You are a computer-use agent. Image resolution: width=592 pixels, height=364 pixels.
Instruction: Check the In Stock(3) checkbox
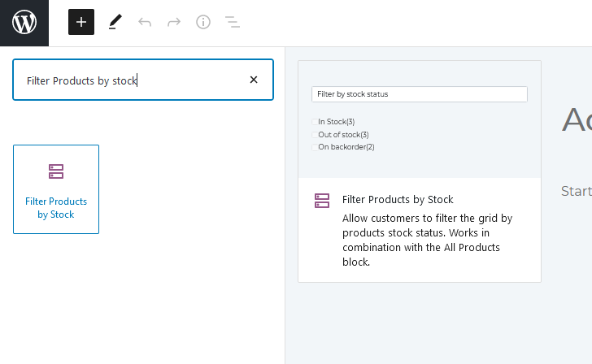point(315,121)
